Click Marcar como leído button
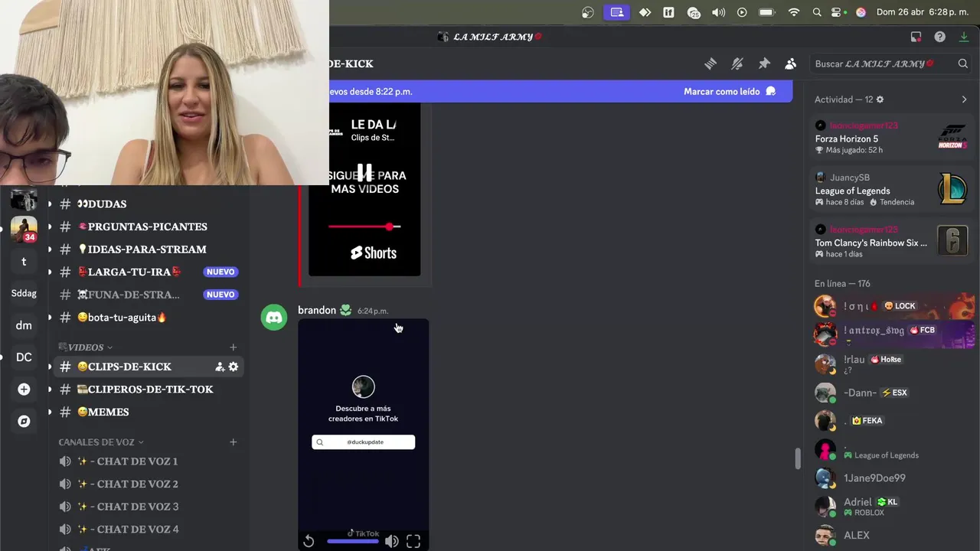This screenshot has height=551, width=980. click(730, 91)
